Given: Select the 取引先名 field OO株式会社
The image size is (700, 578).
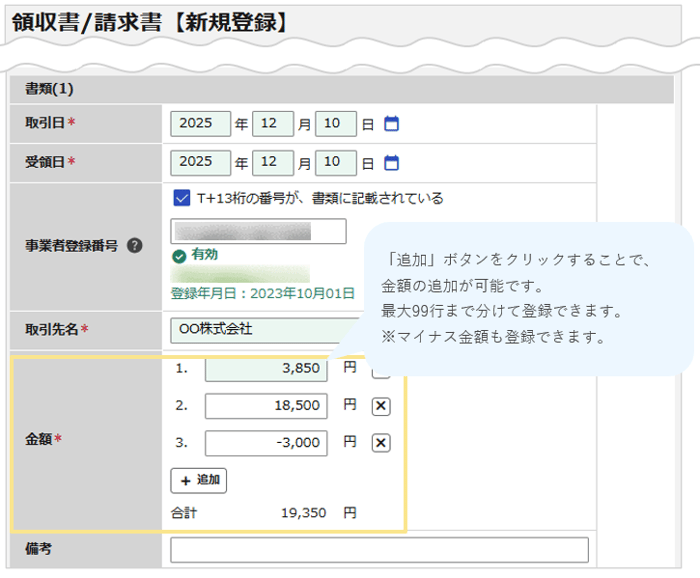Looking at the screenshot, I should coord(266,330).
